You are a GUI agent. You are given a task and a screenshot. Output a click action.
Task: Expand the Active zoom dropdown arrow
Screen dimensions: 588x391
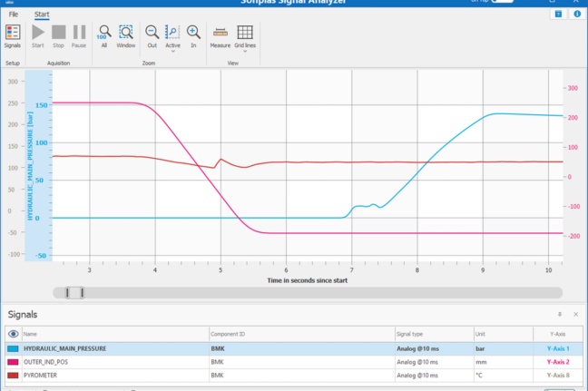[x=173, y=52]
